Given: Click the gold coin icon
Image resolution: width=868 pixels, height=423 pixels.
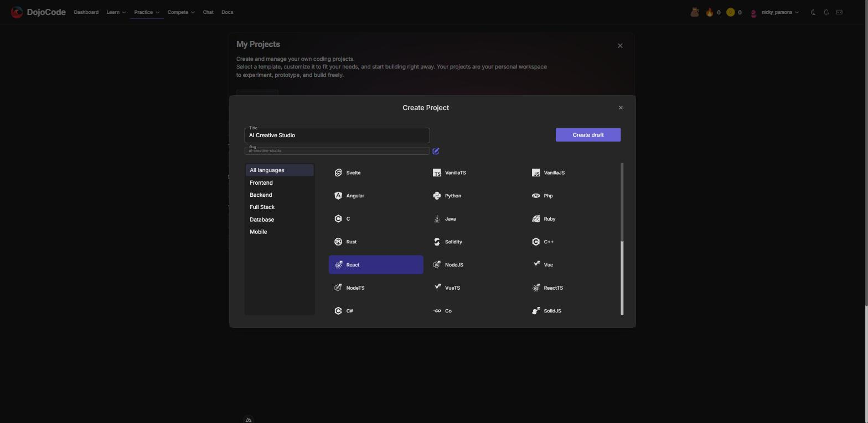Looking at the screenshot, I should pos(730,12).
